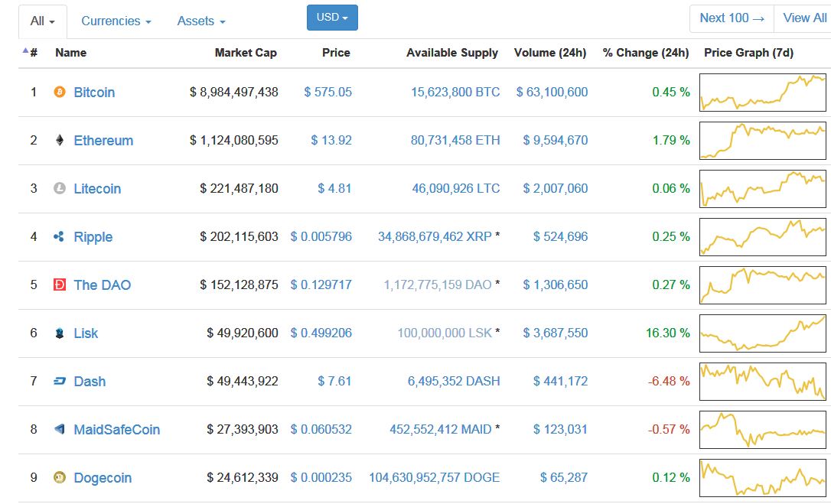This screenshot has height=504, width=831.
Task: Sort by Available Supply header
Action: click(452, 53)
